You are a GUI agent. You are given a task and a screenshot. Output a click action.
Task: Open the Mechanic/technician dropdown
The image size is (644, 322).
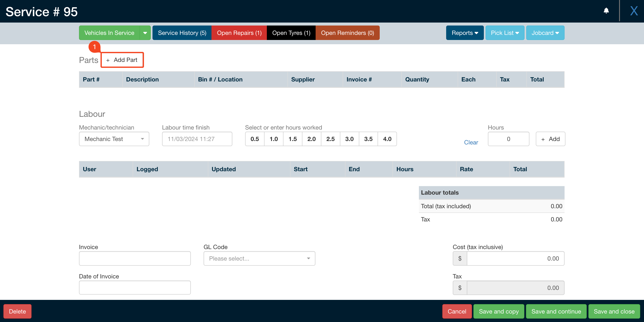click(x=114, y=139)
